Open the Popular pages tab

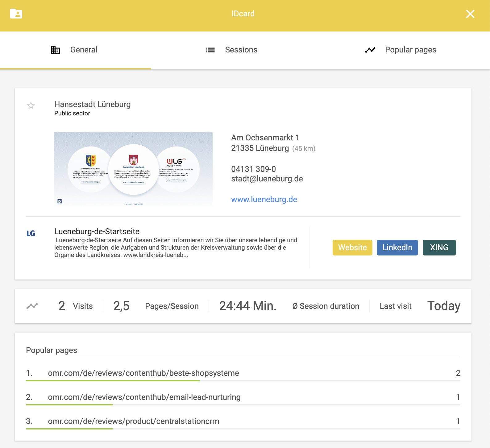point(401,50)
